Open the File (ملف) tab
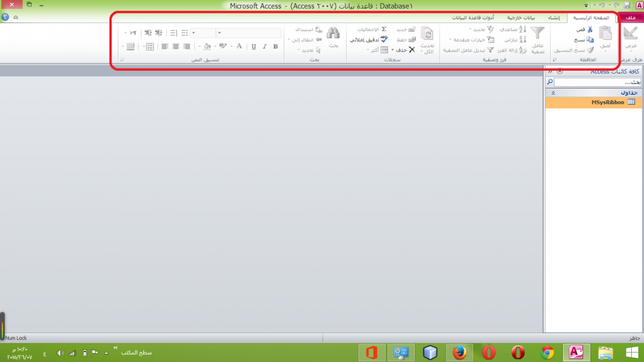Screen dimensions: 644x362 pos(630,18)
